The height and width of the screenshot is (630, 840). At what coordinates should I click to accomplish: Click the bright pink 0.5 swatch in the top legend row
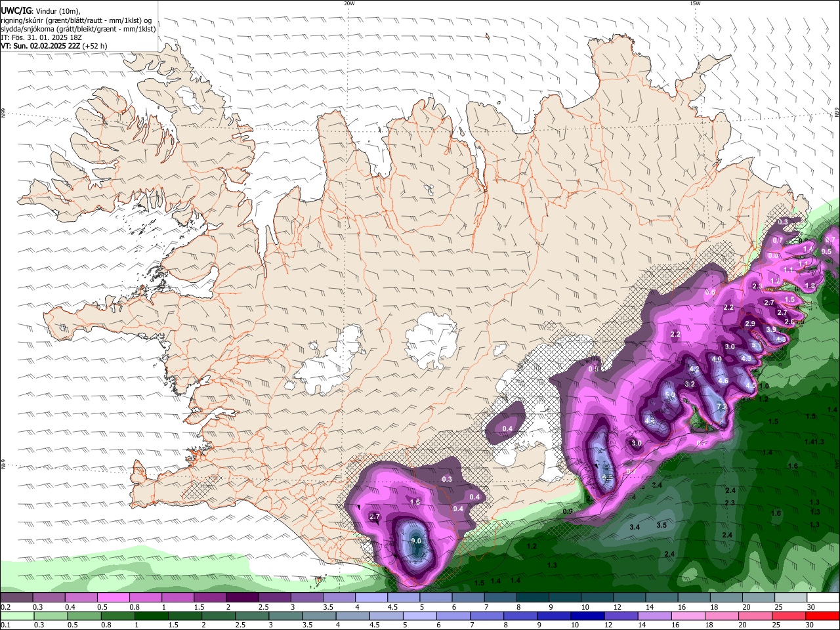click(113, 598)
